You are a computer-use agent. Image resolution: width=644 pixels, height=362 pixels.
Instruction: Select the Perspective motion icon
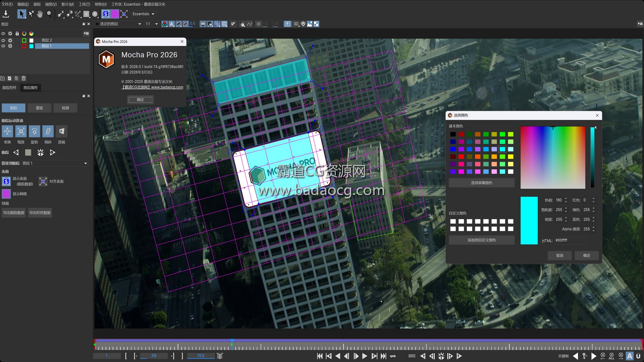pyautogui.click(x=61, y=131)
